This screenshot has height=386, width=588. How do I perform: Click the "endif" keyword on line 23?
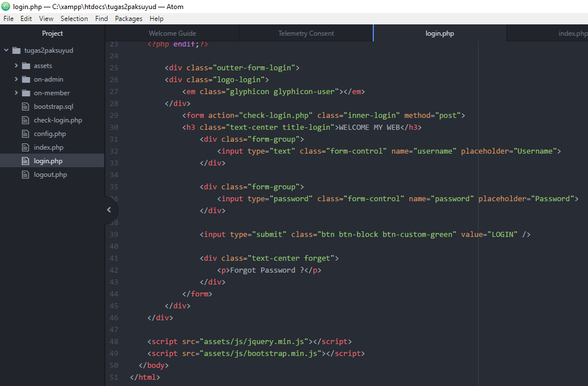click(x=184, y=44)
